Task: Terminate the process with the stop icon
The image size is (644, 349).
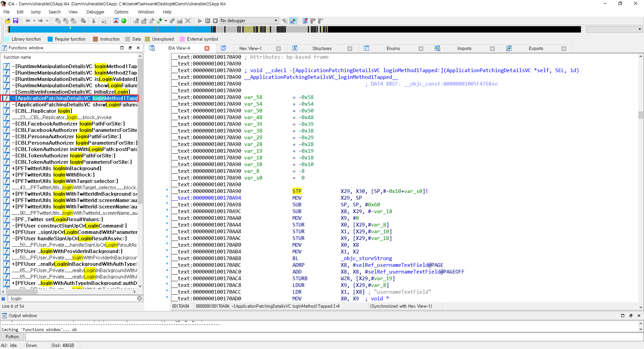Action: point(215,21)
